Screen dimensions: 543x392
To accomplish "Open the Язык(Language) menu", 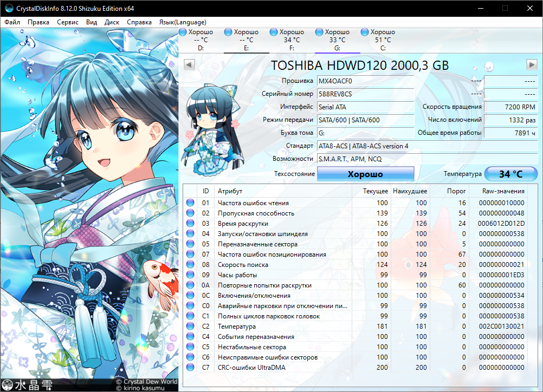I will pyautogui.click(x=183, y=22).
